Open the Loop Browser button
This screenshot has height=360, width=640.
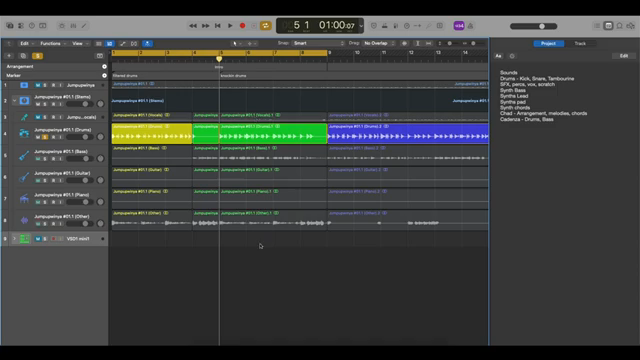pos(620,26)
